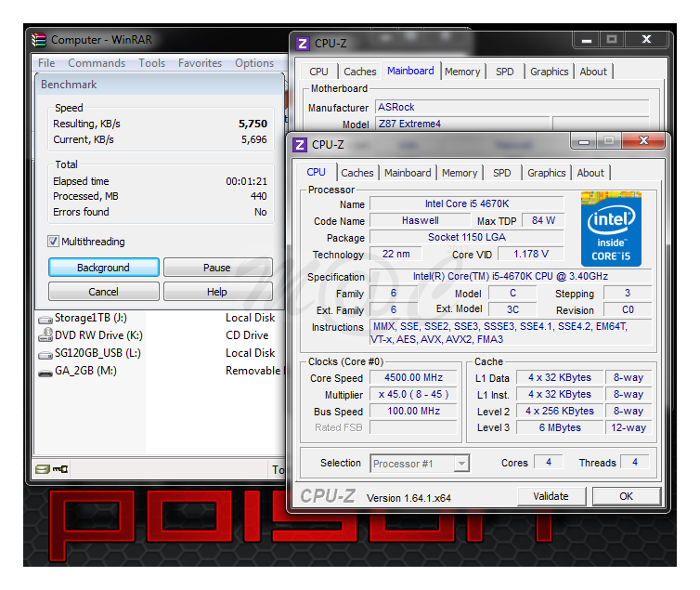Click the 4500.00 MHz core speed value

click(413, 377)
